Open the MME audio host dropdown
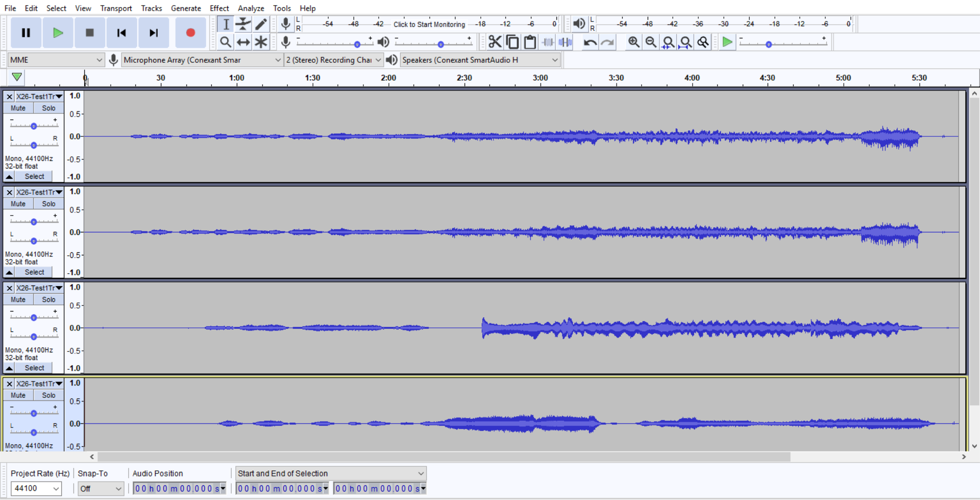This screenshot has height=500, width=980. pos(56,60)
